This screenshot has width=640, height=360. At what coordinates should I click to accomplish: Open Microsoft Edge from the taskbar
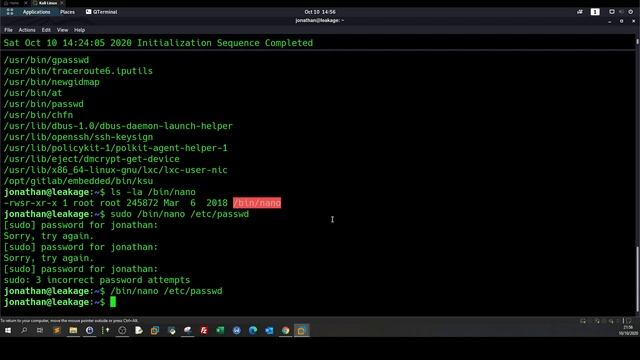pos(253,331)
